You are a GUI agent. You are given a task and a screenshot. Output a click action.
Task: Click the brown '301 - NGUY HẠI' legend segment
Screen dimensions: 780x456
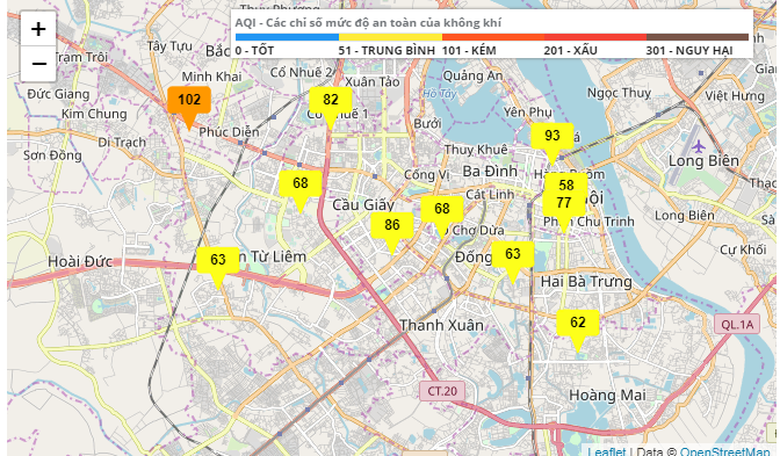point(697,37)
